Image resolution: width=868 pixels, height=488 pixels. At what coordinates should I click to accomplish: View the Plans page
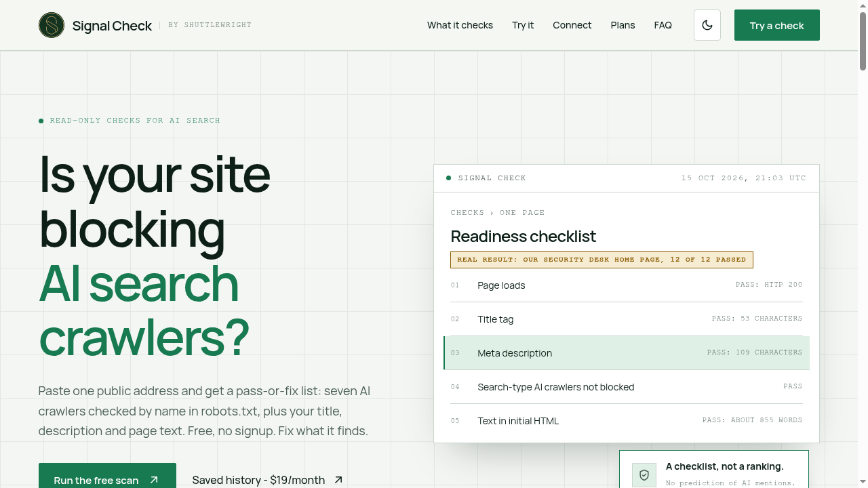point(623,25)
